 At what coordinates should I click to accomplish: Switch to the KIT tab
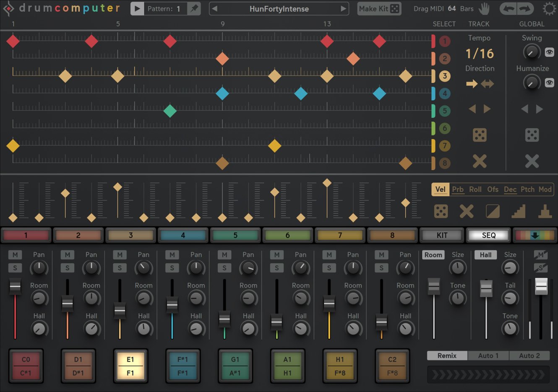(442, 235)
